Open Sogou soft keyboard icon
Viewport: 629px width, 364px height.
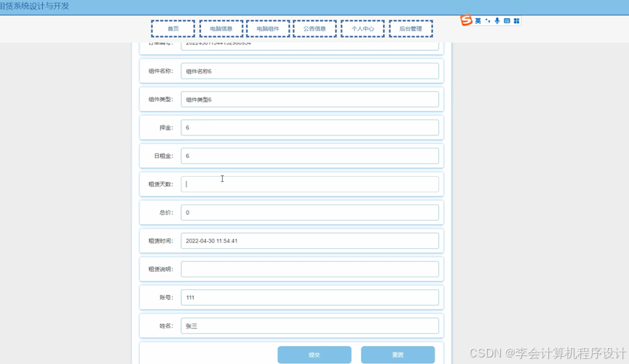[x=507, y=21]
